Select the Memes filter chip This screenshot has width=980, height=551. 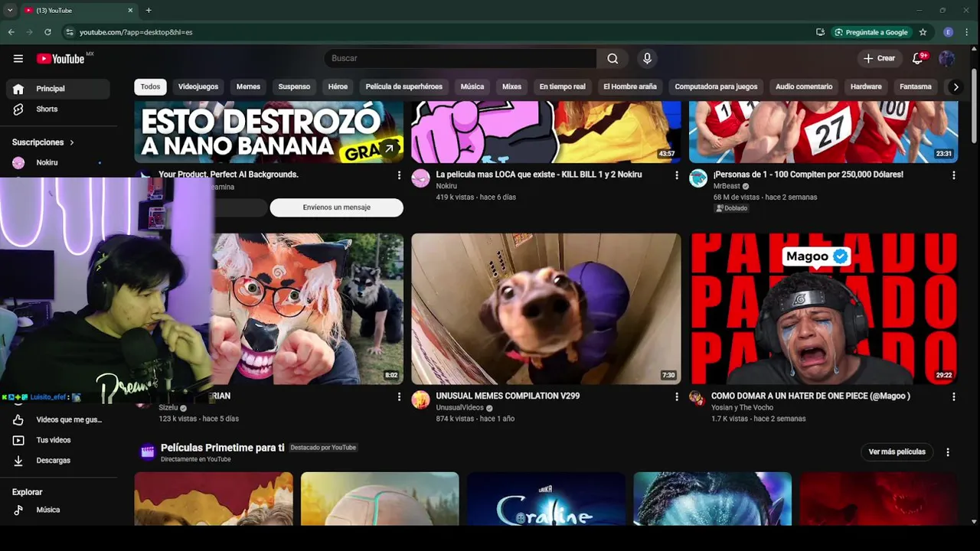point(248,86)
